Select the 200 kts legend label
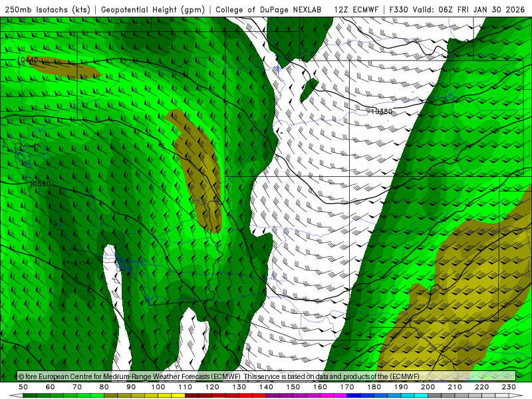532x399 pixels. pyautogui.click(x=428, y=387)
